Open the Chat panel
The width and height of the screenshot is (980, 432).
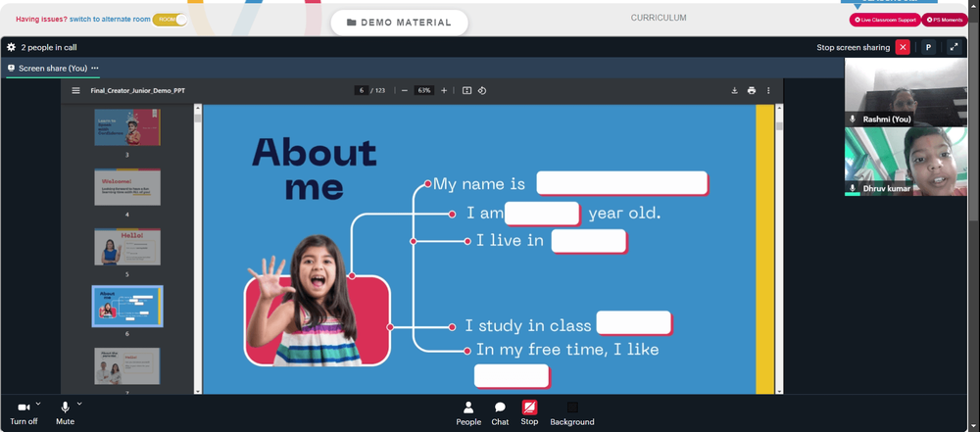click(500, 413)
